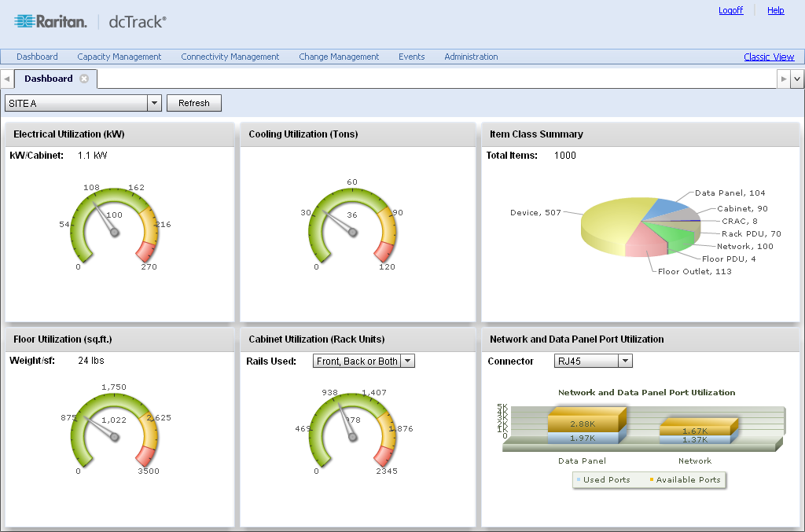
Task: Click the 'Device, 507' pie label
Action: 535,212
